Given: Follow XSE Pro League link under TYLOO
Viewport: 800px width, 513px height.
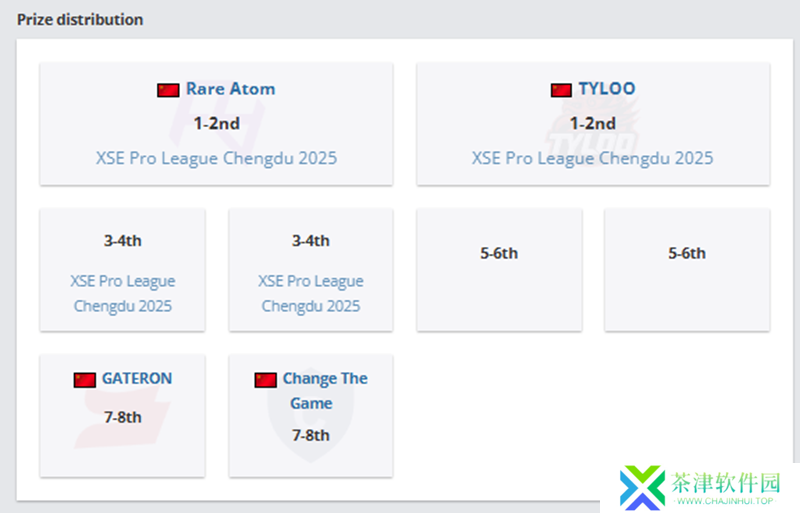Looking at the screenshot, I should pyautogui.click(x=592, y=158).
